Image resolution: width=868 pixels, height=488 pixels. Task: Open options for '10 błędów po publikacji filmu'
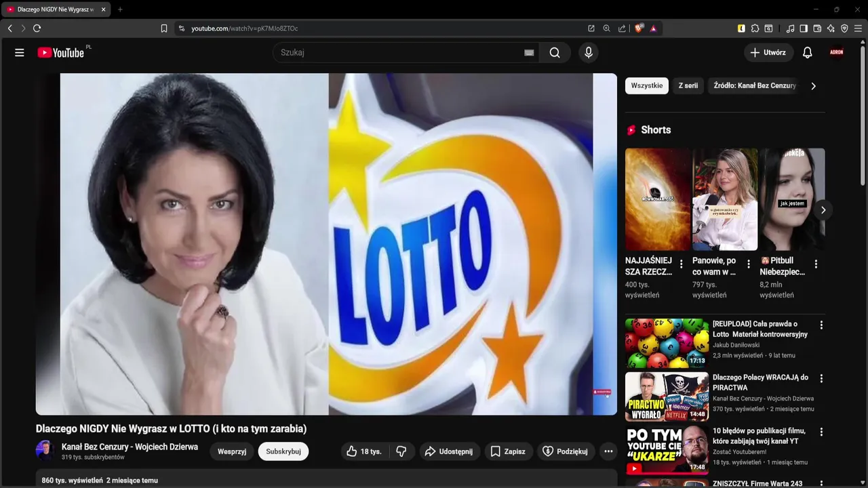click(x=821, y=432)
